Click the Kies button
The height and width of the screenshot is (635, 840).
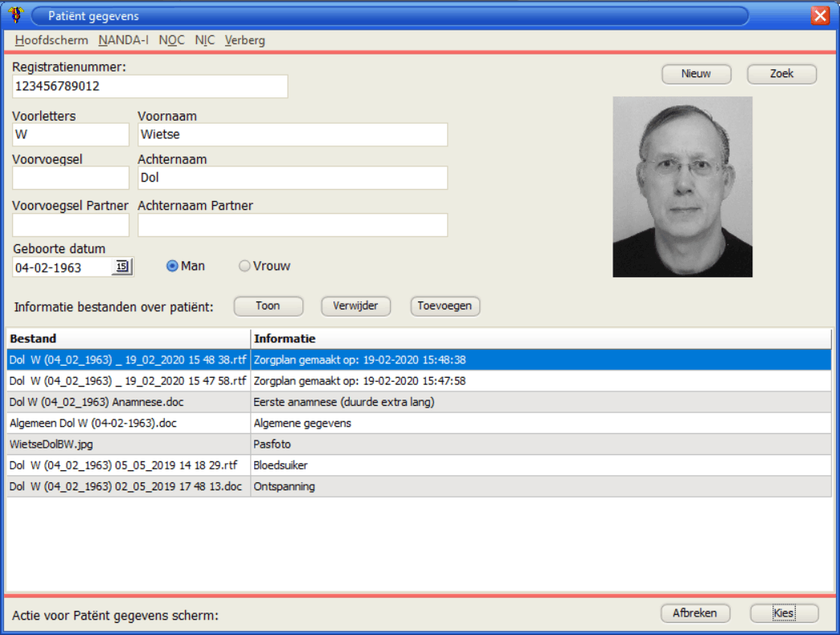click(784, 613)
